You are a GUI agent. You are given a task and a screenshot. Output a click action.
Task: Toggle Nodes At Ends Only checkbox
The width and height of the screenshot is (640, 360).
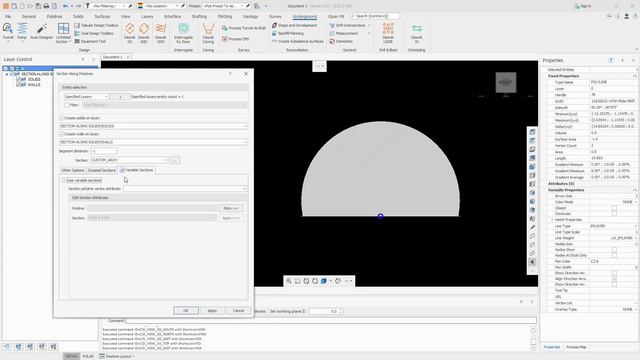pyautogui.click(x=614, y=256)
